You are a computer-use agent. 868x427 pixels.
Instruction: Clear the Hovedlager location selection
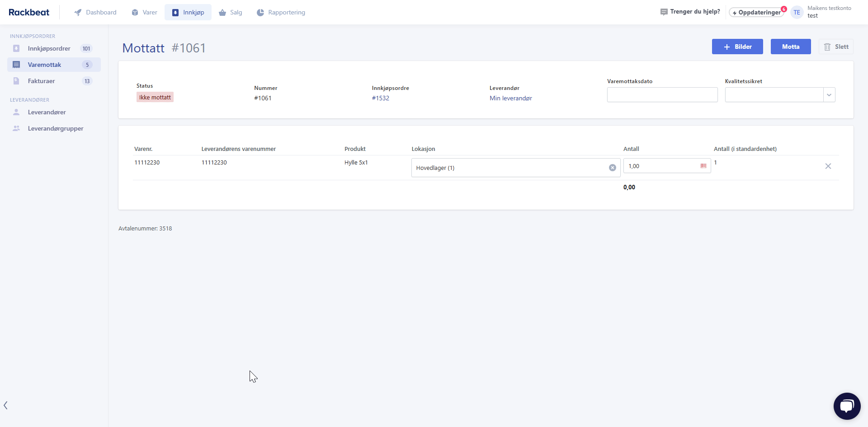612,168
